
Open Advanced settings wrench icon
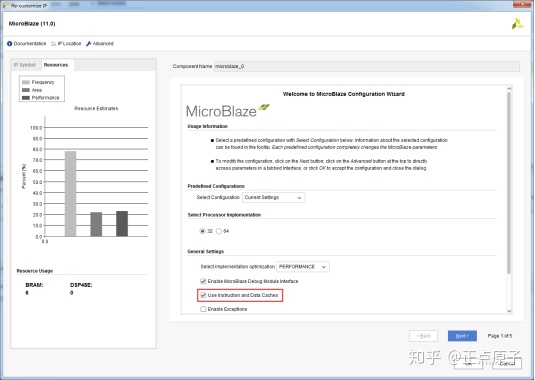[88, 44]
